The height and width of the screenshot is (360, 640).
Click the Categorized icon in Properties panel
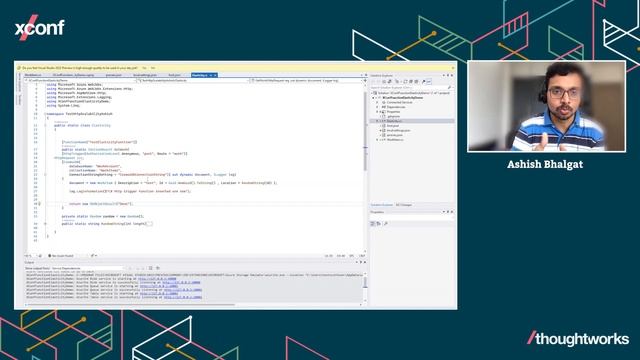pos(373,224)
